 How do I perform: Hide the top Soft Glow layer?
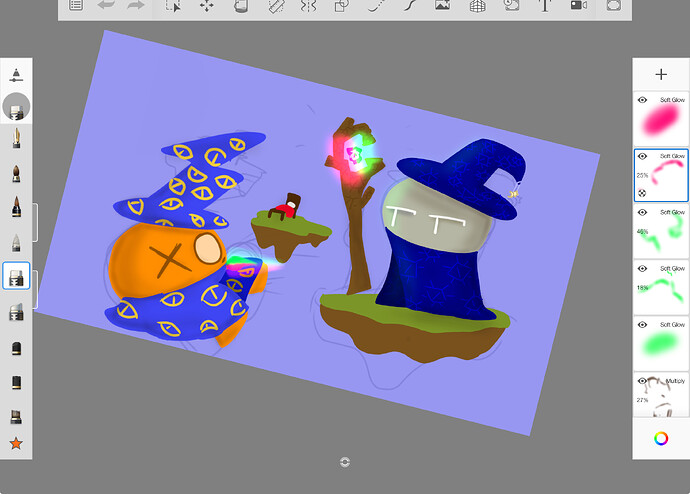click(642, 100)
